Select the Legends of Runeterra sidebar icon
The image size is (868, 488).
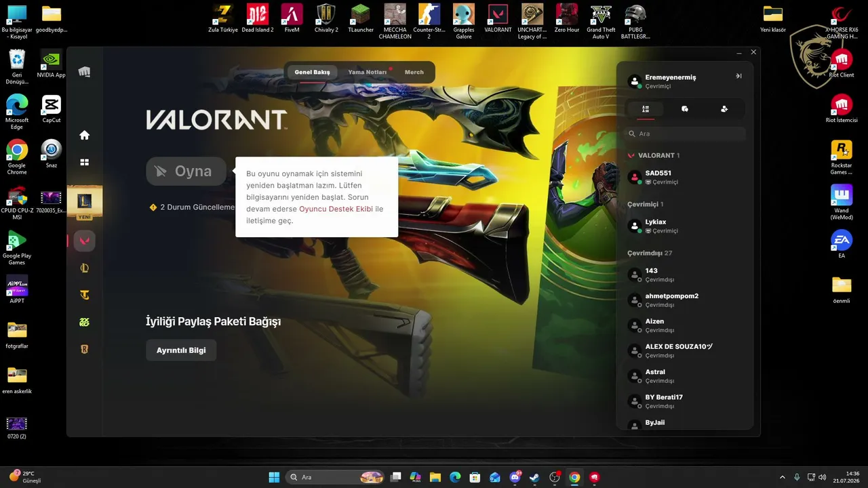tap(85, 349)
